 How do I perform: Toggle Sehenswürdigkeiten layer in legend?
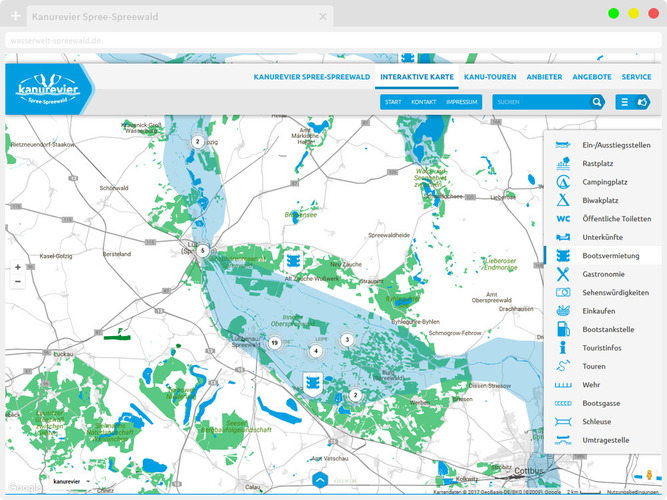(x=615, y=292)
